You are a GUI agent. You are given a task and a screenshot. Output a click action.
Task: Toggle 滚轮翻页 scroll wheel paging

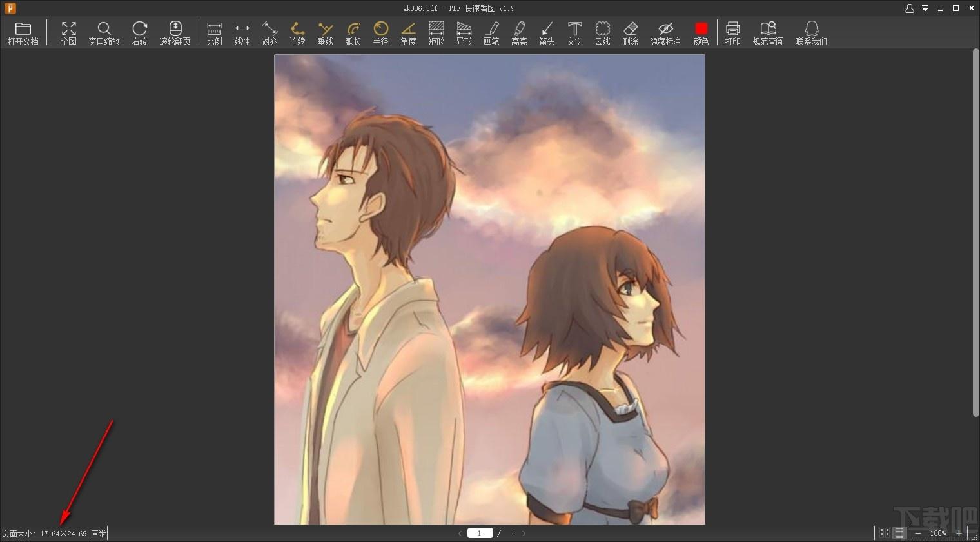point(175,34)
